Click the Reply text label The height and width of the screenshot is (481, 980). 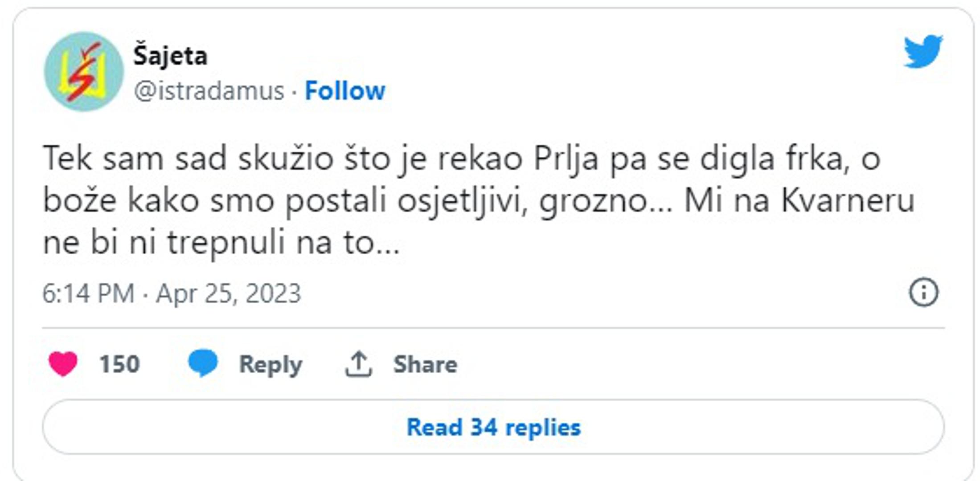(271, 365)
